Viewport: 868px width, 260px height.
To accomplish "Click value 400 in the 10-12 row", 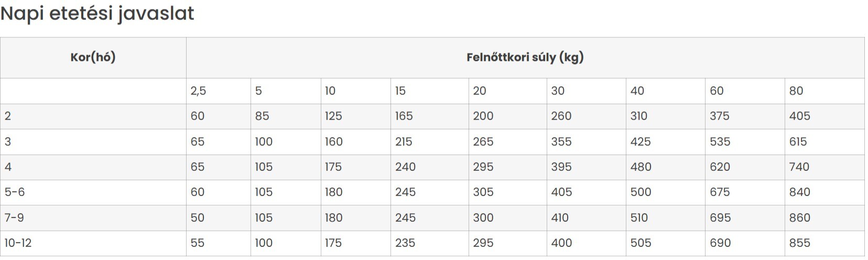I will click(x=561, y=243).
